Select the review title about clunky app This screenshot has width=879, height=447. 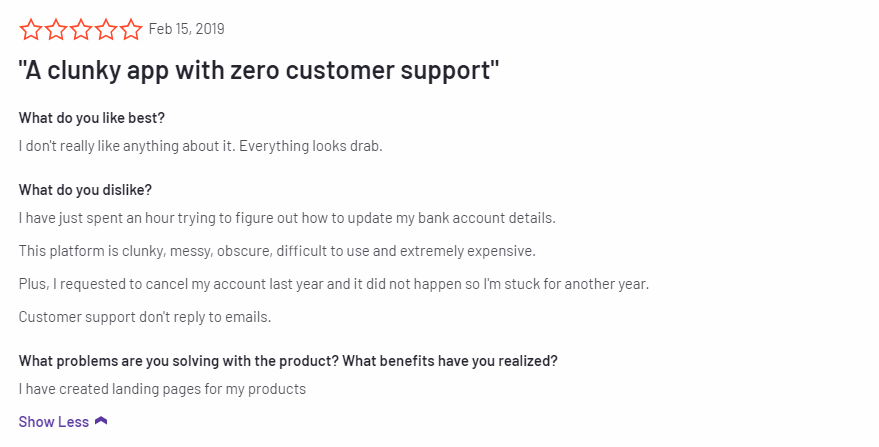point(258,71)
